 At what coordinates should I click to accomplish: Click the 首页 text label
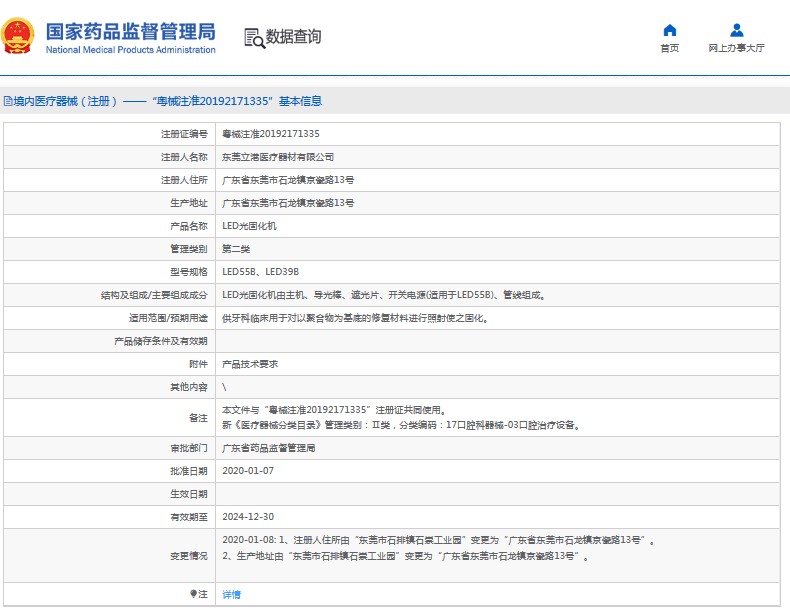[x=670, y=48]
